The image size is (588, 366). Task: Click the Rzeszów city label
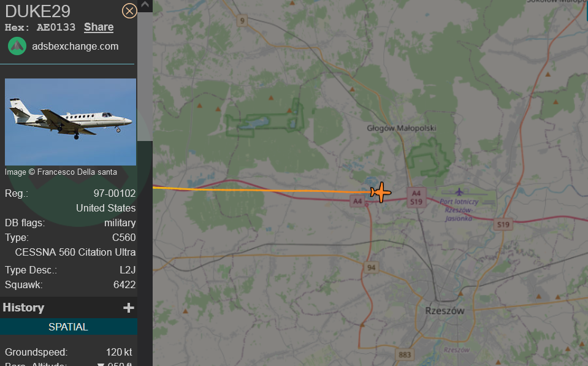(445, 310)
